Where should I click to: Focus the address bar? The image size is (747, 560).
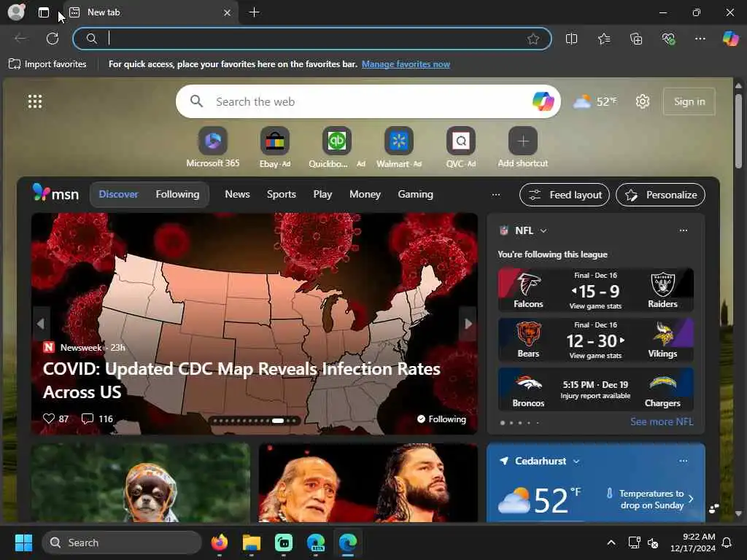coord(312,39)
